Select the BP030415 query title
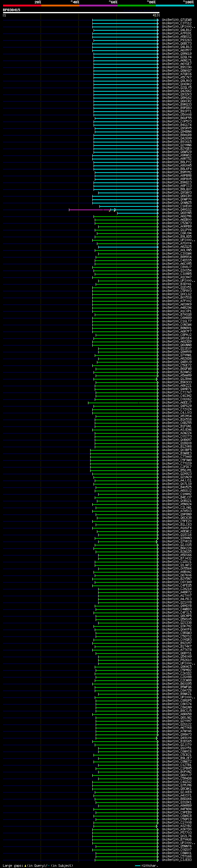 pyautogui.click(x=11, y=10)
